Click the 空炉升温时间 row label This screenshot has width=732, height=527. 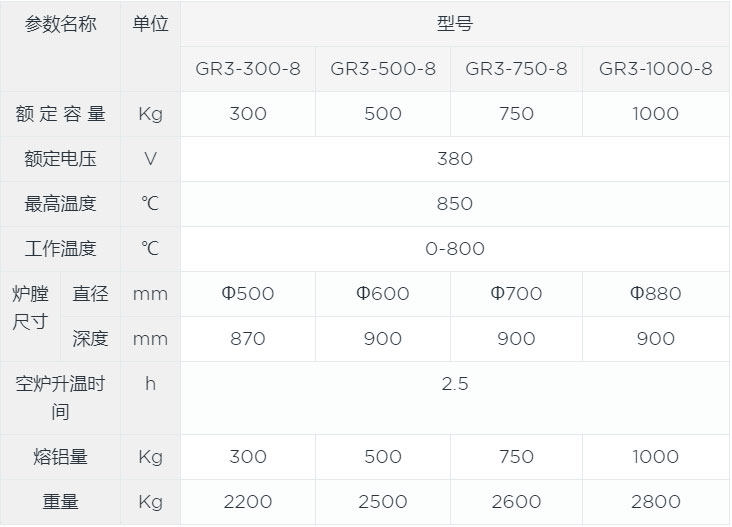click(60, 397)
